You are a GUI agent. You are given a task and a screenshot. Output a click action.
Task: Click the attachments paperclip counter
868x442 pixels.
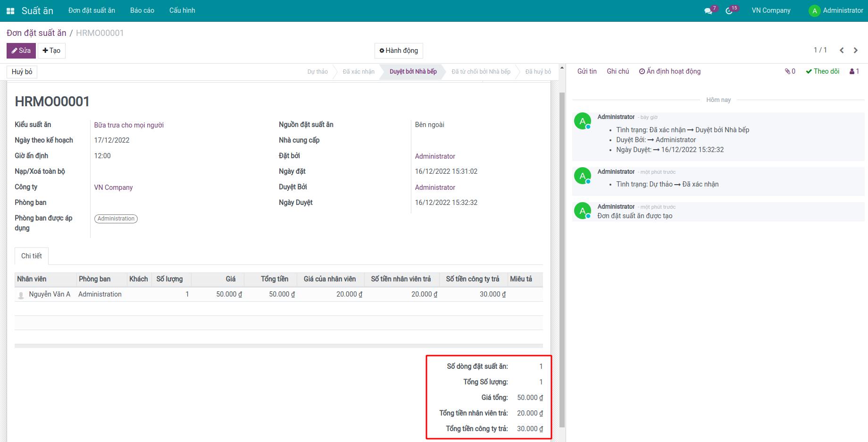pyautogui.click(x=790, y=71)
